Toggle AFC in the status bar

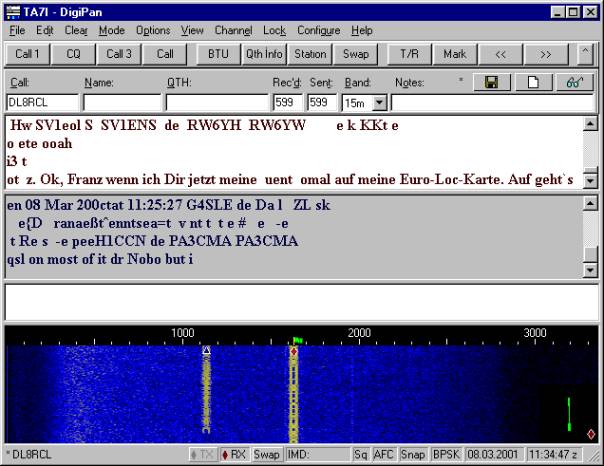coord(383,454)
